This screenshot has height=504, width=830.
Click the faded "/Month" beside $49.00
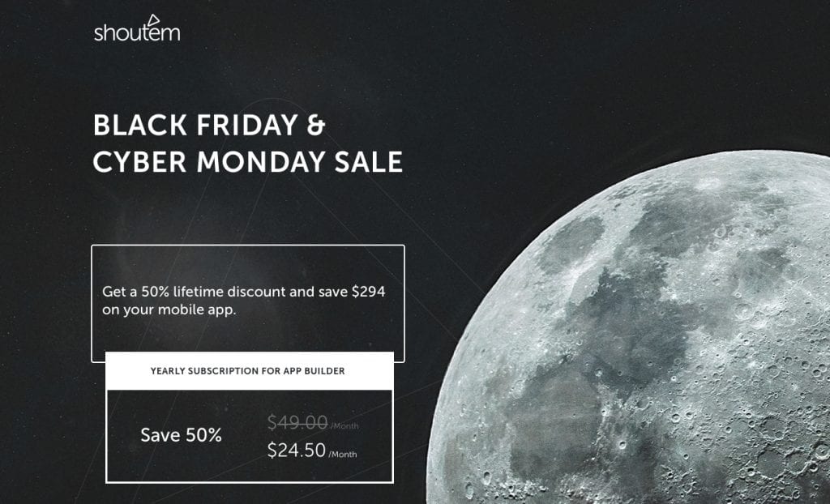coord(344,425)
